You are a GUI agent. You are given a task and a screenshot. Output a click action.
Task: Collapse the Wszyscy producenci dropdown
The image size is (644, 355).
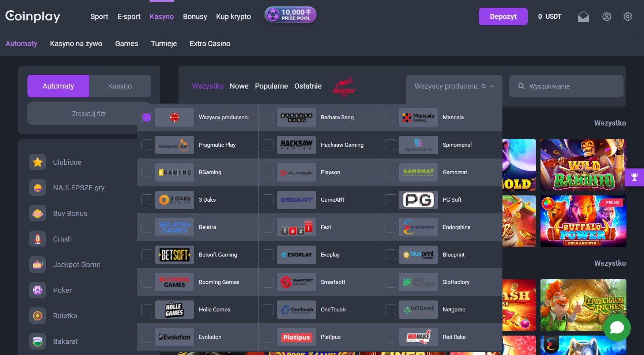[x=492, y=86]
